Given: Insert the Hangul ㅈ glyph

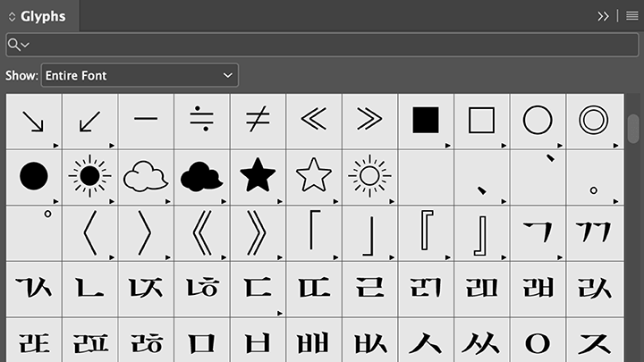Looking at the screenshot, I should (595, 341).
